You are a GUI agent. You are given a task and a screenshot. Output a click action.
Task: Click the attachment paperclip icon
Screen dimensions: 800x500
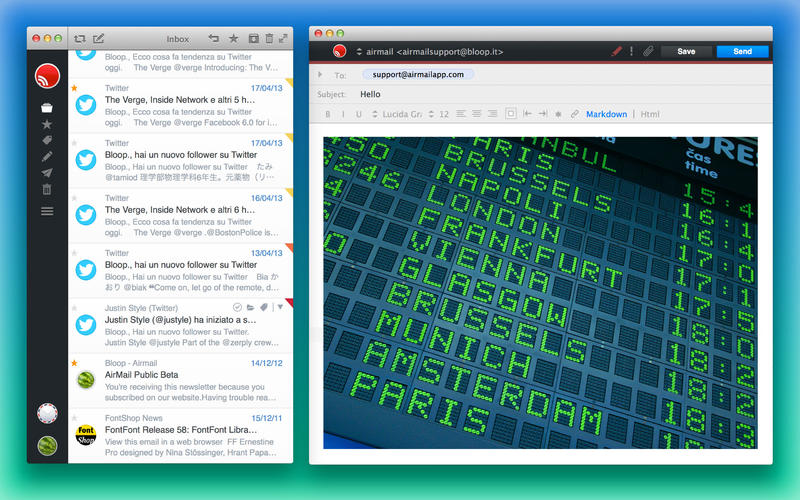pos(648,51)
